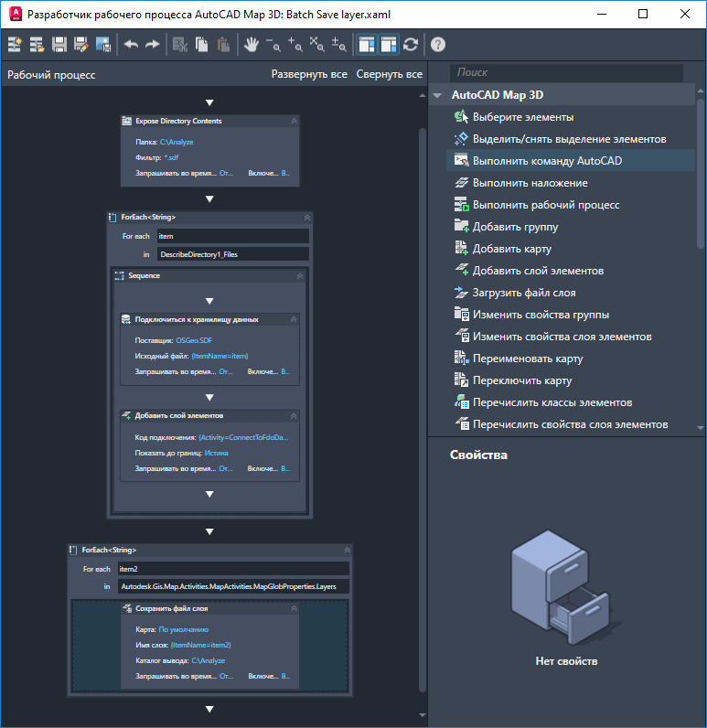
Task: Click the Copy toolbar icon
Action: (x=202, y=45)
